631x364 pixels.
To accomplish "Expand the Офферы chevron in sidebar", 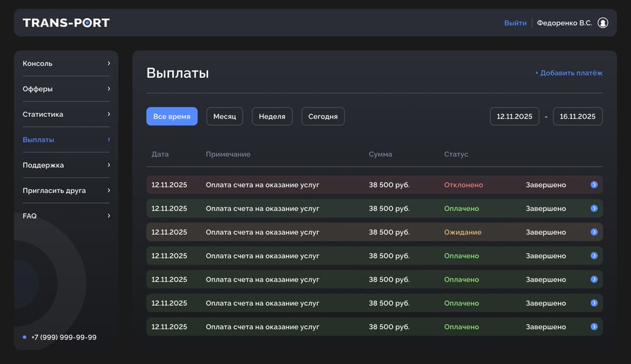I will tap(109, 89).
